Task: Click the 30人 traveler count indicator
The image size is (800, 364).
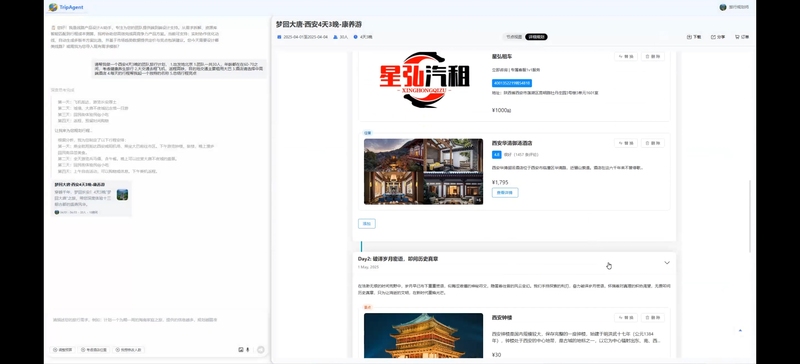Action: [x=340, y=37]
